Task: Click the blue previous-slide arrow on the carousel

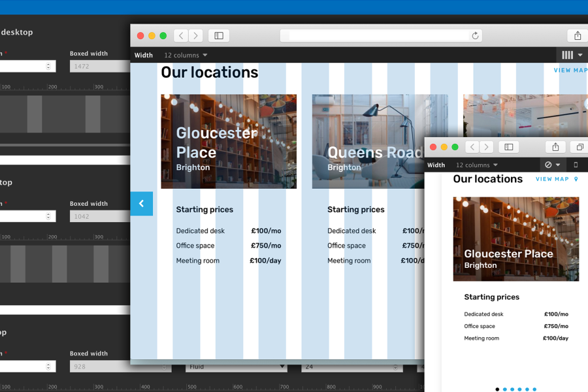Action: coord(142,204)
